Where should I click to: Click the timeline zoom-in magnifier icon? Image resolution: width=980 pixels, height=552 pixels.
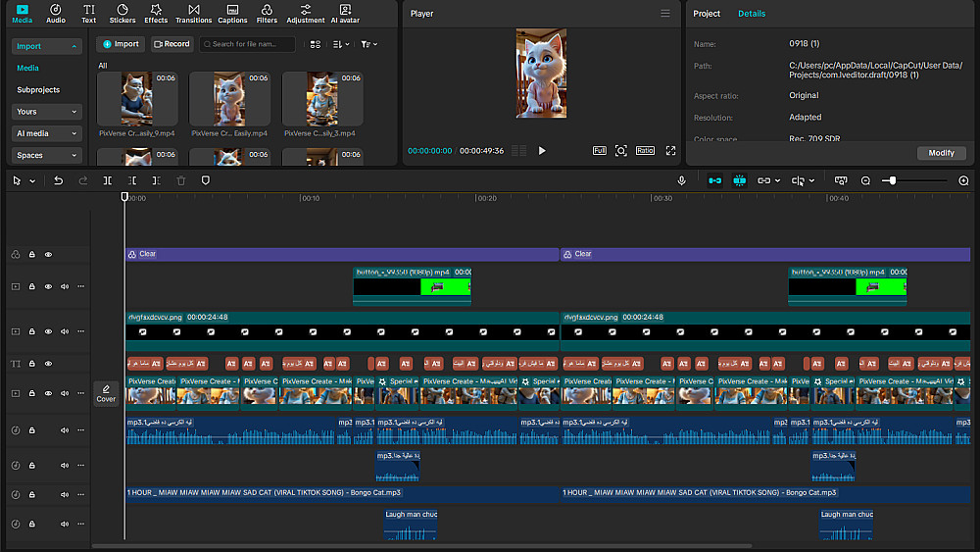click(963, 180)
